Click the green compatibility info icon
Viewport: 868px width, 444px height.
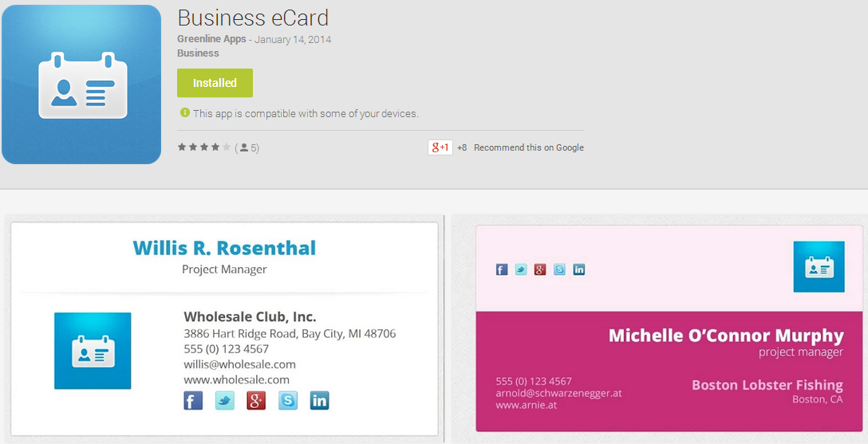tap(185, 113)
